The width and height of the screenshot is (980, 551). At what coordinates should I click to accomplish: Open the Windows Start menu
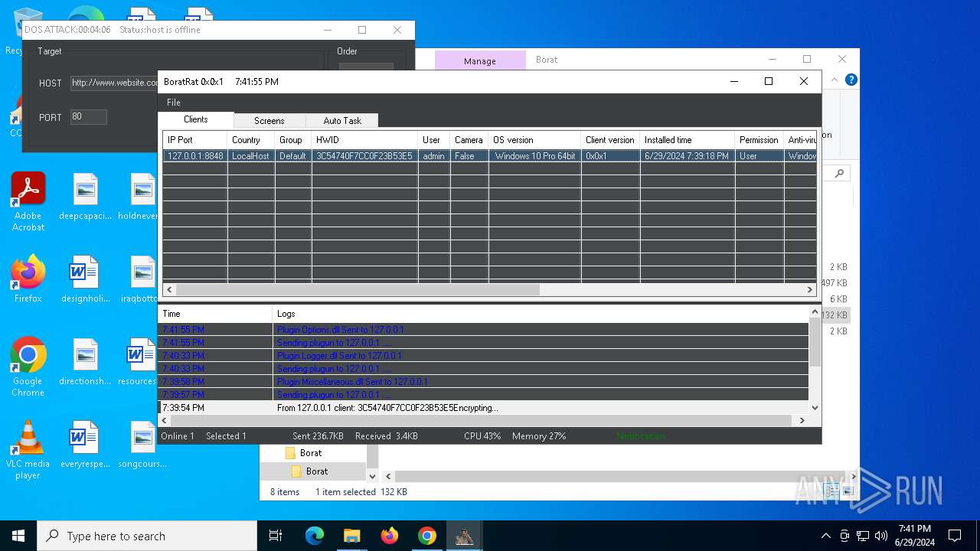pyautogui.click(x=18, y=536)
